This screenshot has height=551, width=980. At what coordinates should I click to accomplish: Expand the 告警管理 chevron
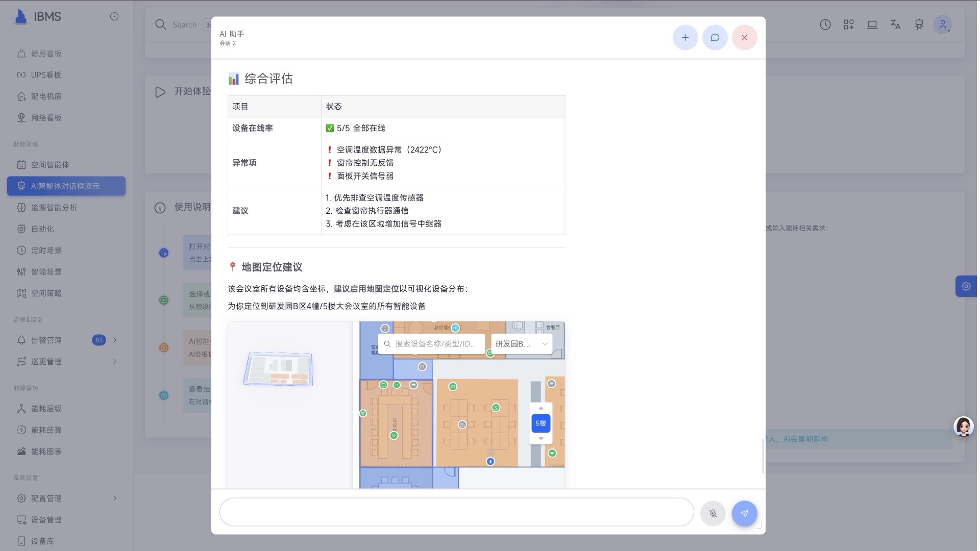114,340
